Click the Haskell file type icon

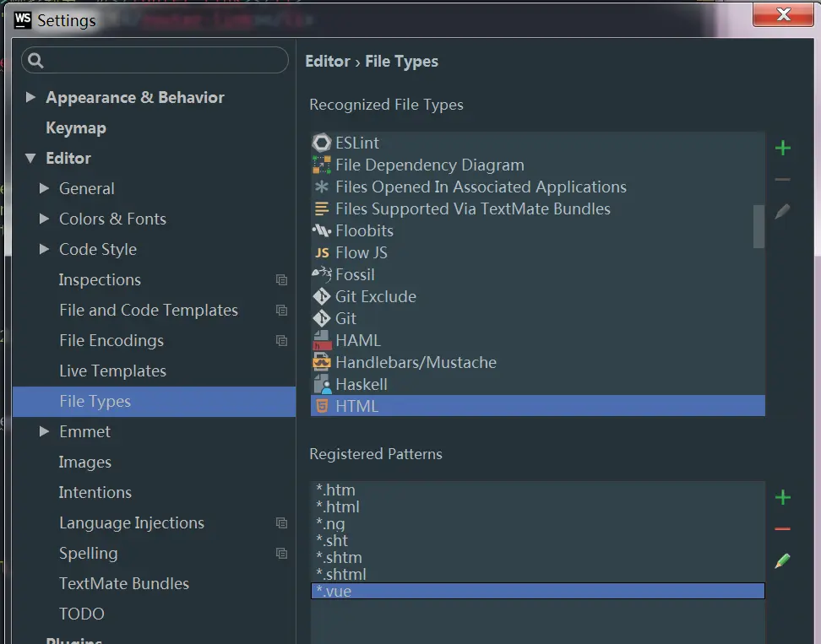click(322, 385)
